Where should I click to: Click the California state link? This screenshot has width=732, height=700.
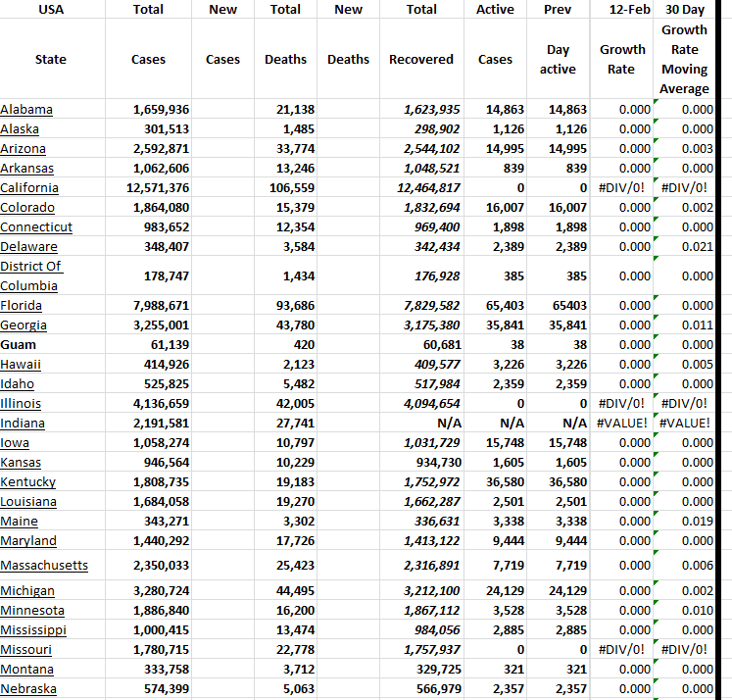(x=29, y=187)
